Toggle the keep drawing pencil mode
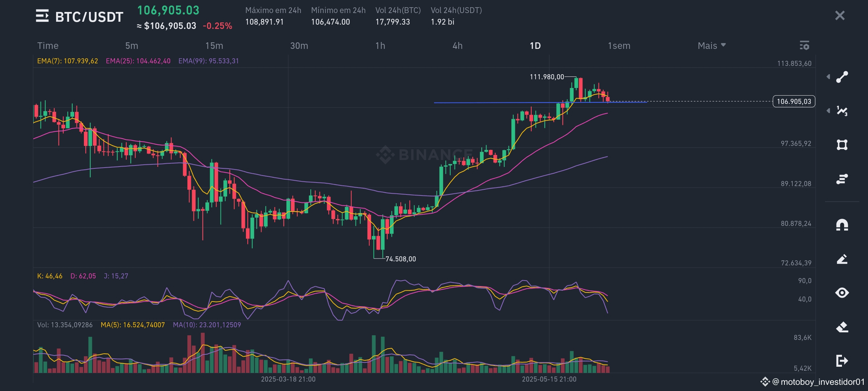The width and height of the screenshot is (868, 391). (842, 259)
